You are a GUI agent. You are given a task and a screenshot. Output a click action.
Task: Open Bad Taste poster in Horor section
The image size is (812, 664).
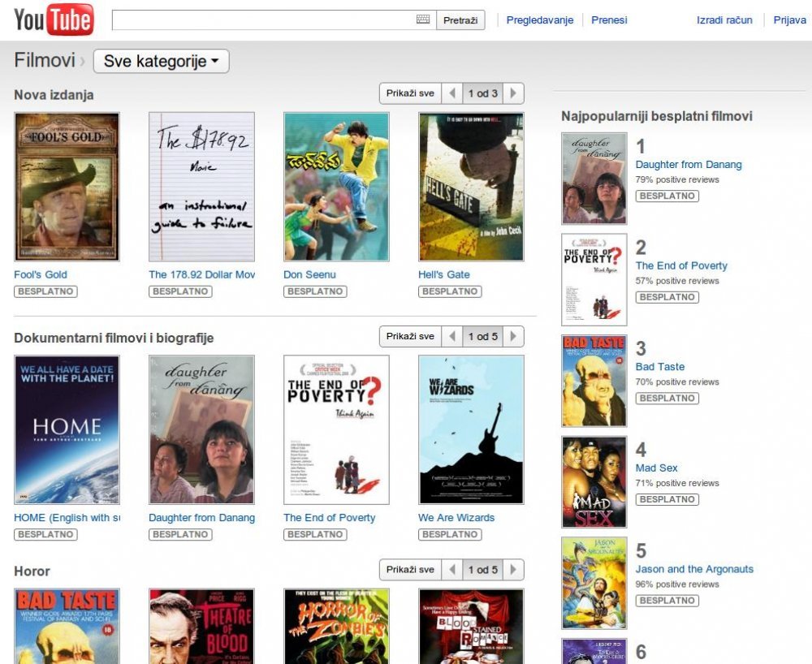click(67, 626)
